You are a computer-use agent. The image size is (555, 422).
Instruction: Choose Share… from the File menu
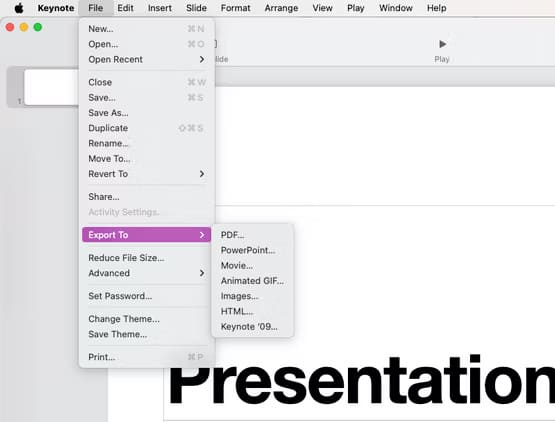click(x=147, y=196)
